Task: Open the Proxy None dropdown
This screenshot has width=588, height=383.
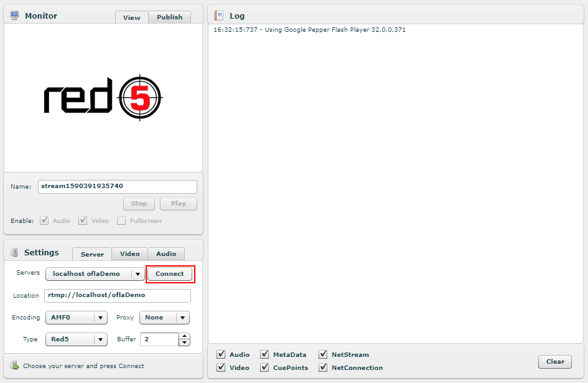Action: 165,318
